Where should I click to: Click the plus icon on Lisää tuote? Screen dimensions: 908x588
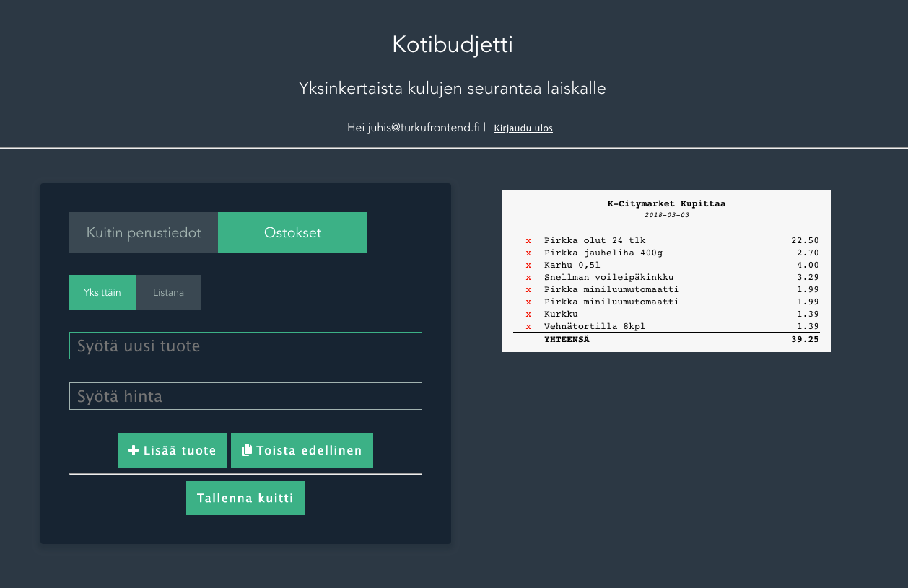(x=133, y=449)
